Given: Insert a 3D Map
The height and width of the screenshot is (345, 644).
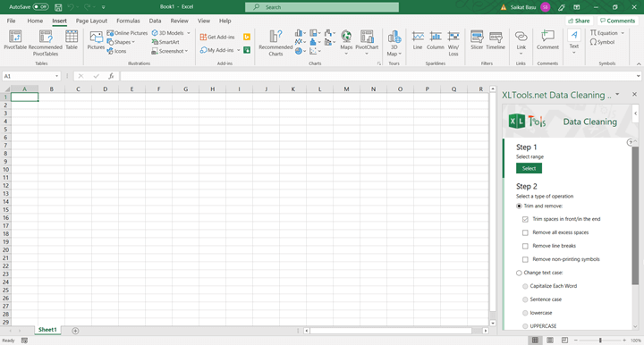Looking at the screenshot, I should (x=394, y=43).
